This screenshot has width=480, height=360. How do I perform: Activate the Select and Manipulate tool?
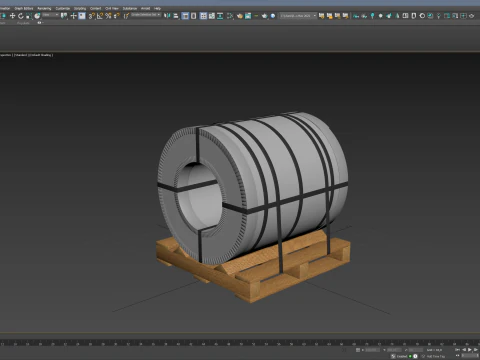73,16
